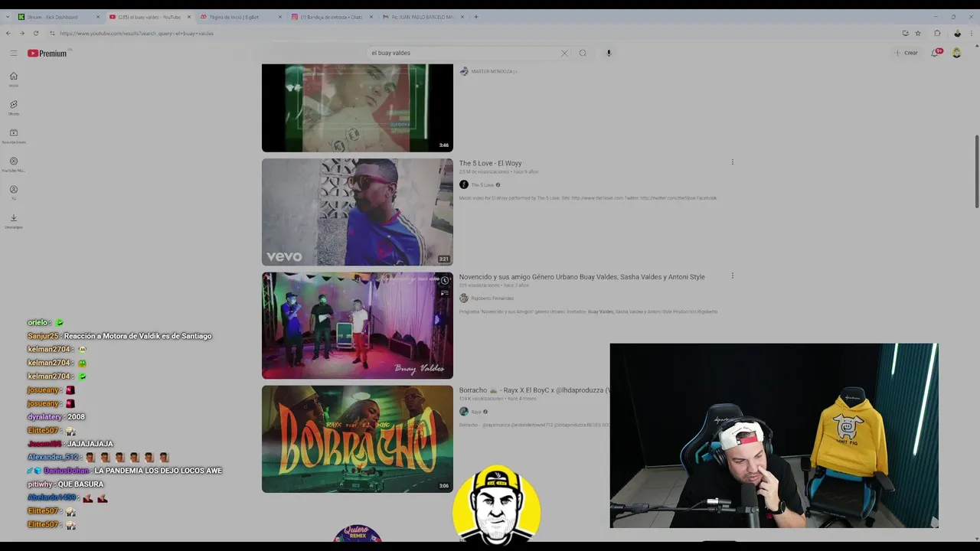Play the Borracho video thumbnail
Viewport: 980px width, 551px height.
pyautogui.click(x=358, y=439)
